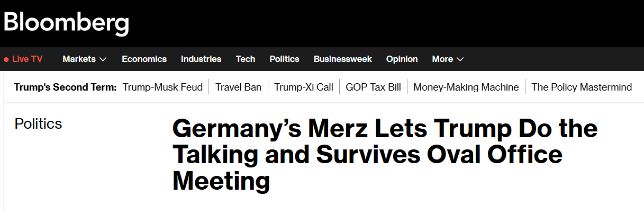Open the Money-Making Machine link

(x=466, y=87)
